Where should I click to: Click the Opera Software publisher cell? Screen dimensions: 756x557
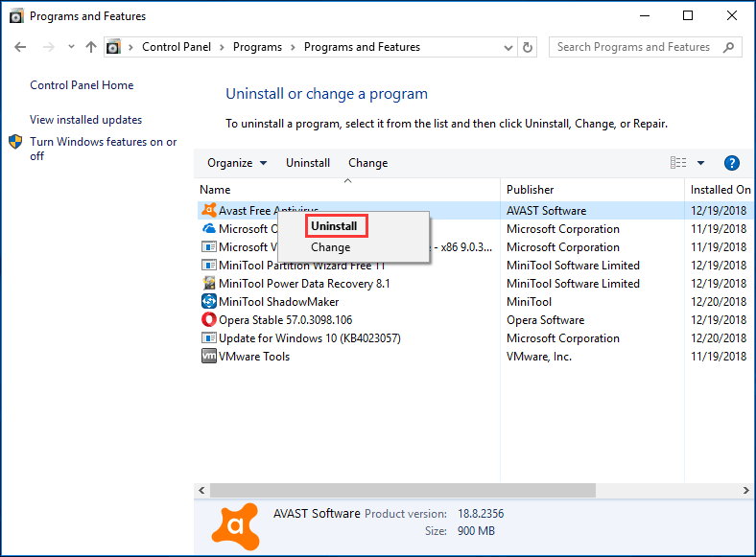[545, 320]
